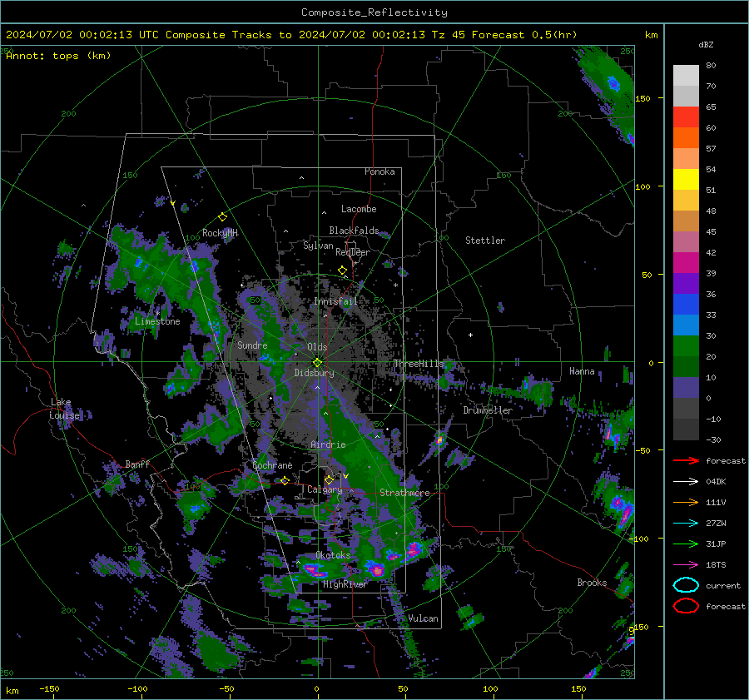Click the Banff city label
Image resolution: width=749 pixels, height=700 pixels.
pos(137,464)
